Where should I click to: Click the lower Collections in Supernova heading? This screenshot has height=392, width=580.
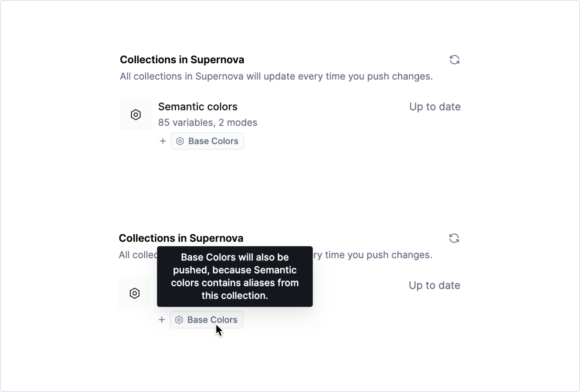[181, 238]
